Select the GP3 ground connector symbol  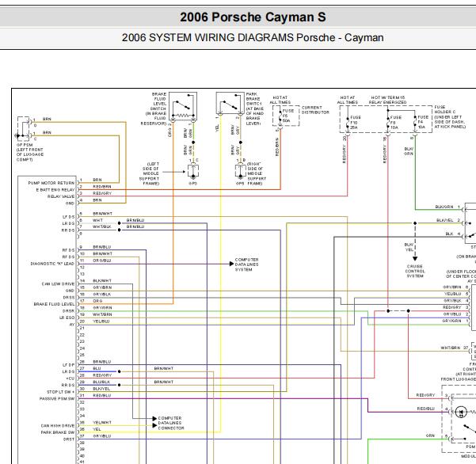click(193, 171)
